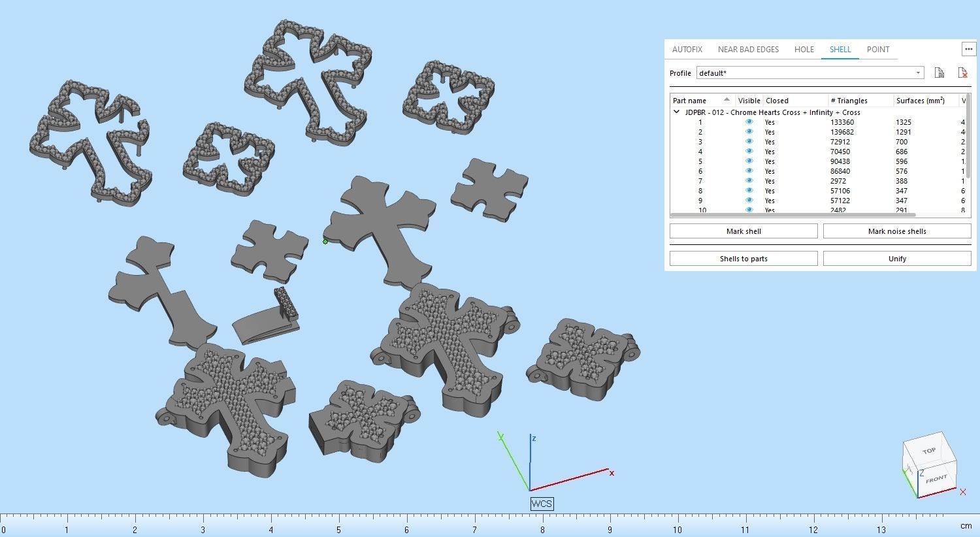This screenshot has width=980, height=537.
Task: Open the three-dots more options button
Action: pyautogui.click(x=968, y=49)
